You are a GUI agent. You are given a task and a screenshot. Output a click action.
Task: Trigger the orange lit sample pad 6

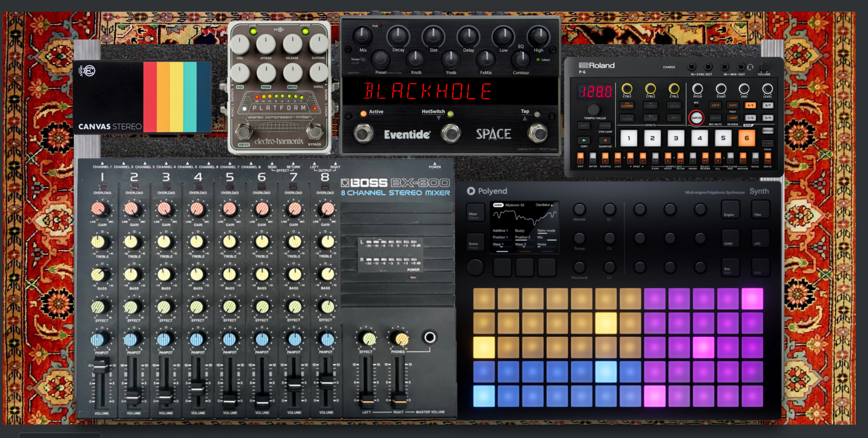pos(746,138)
